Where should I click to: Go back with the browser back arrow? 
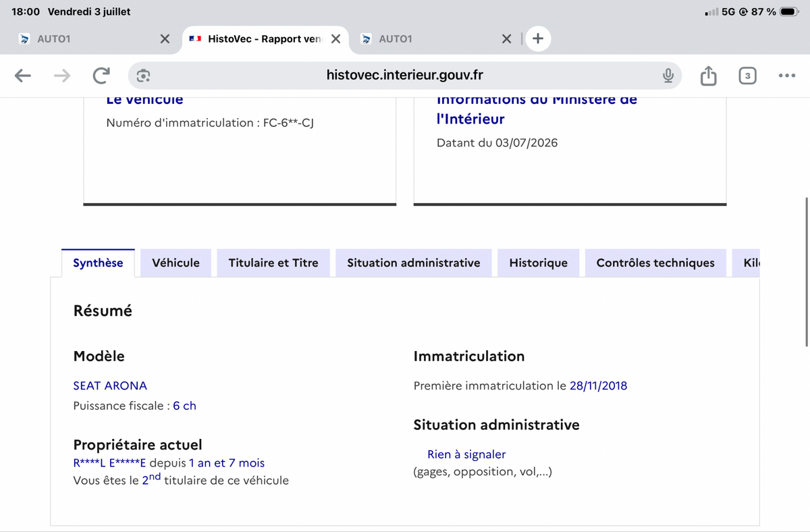[23, 76]
